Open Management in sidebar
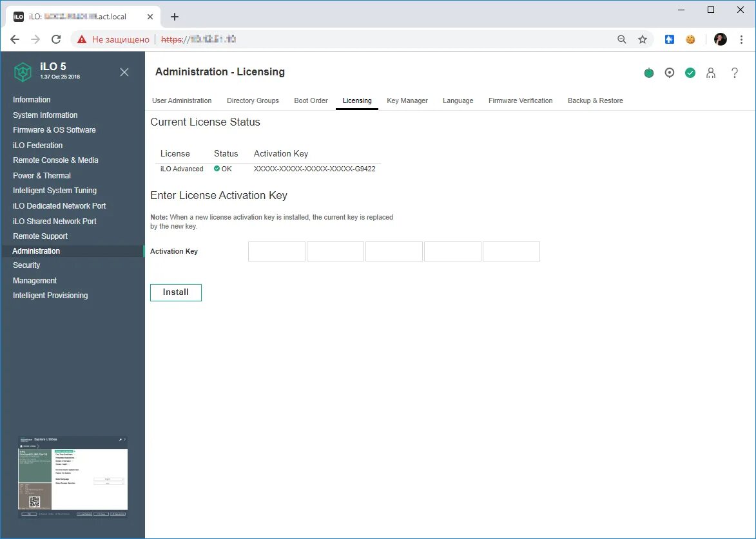The width and height of the screenshot is (756, 539). point(35,281)
